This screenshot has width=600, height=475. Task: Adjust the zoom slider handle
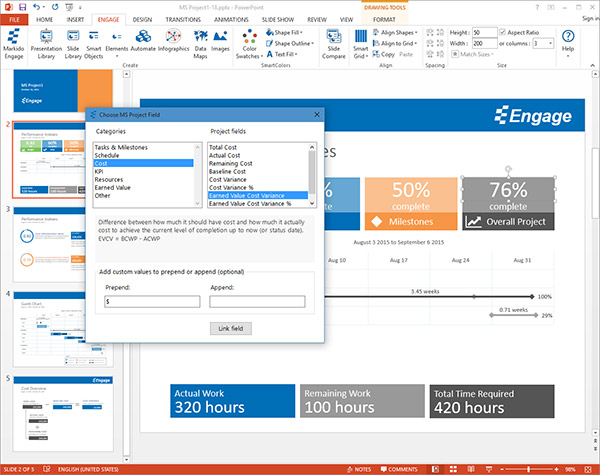(x=528, y=469)
